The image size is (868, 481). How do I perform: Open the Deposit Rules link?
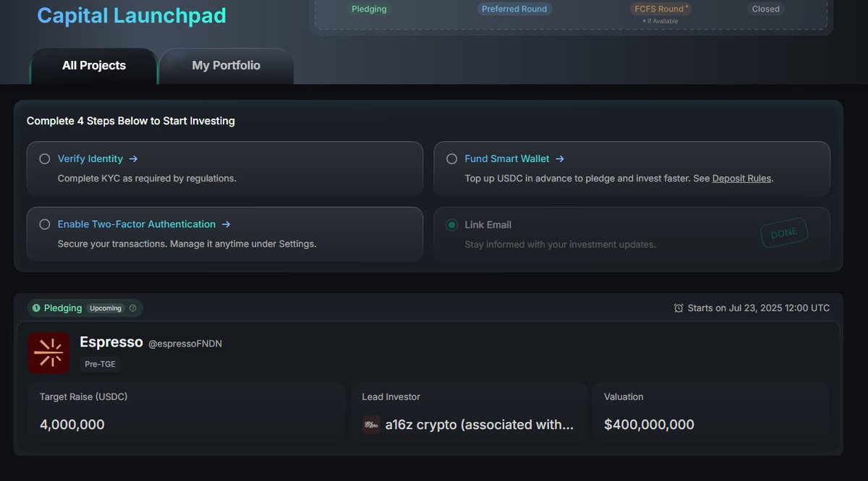click(x=741, y=178)
